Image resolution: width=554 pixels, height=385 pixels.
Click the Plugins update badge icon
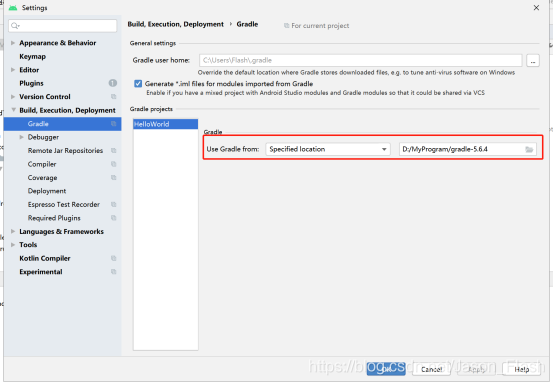coord(113,83)
